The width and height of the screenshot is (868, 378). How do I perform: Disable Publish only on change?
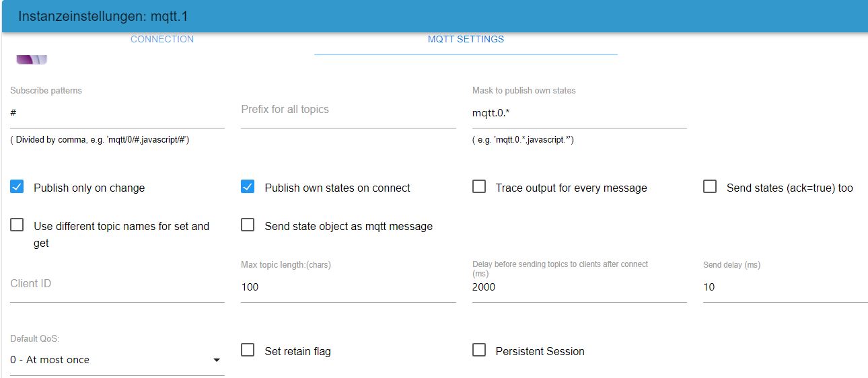pyautogui.click(x=17, y=187)
